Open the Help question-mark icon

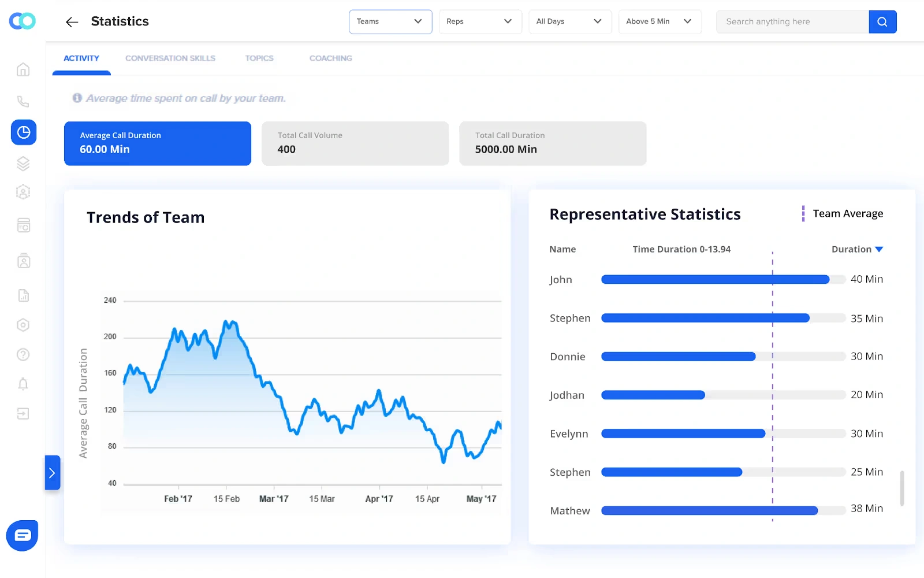point(23,354)
